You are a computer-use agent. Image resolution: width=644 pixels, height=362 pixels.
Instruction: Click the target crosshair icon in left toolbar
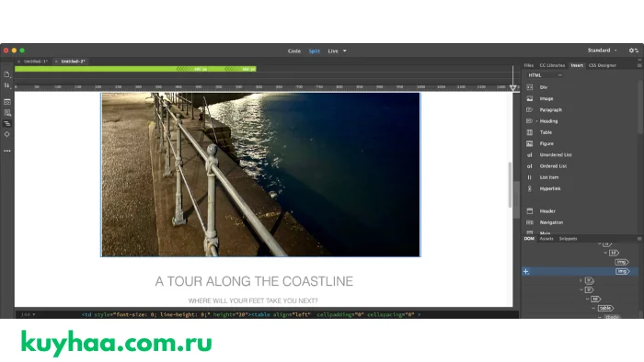tap(7, 134)
